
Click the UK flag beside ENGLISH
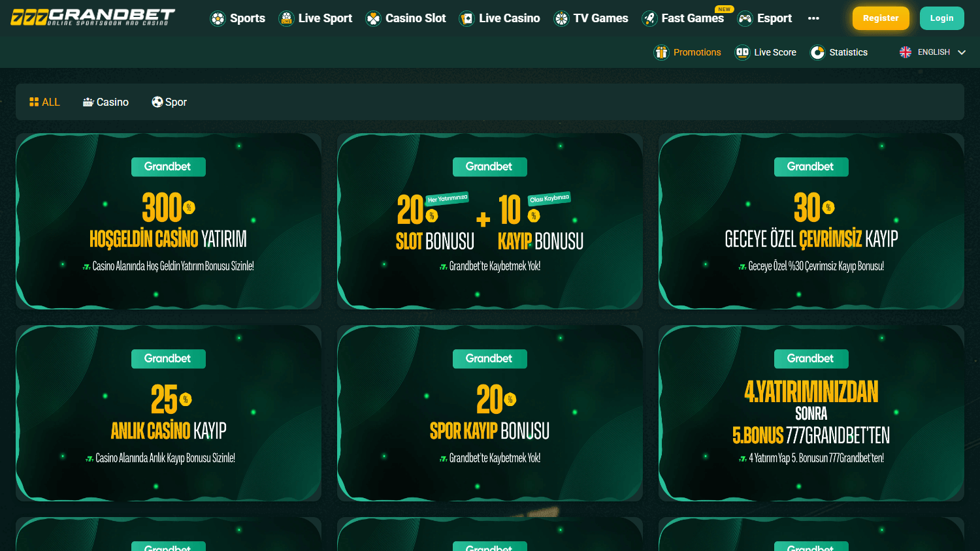[905, 52]
